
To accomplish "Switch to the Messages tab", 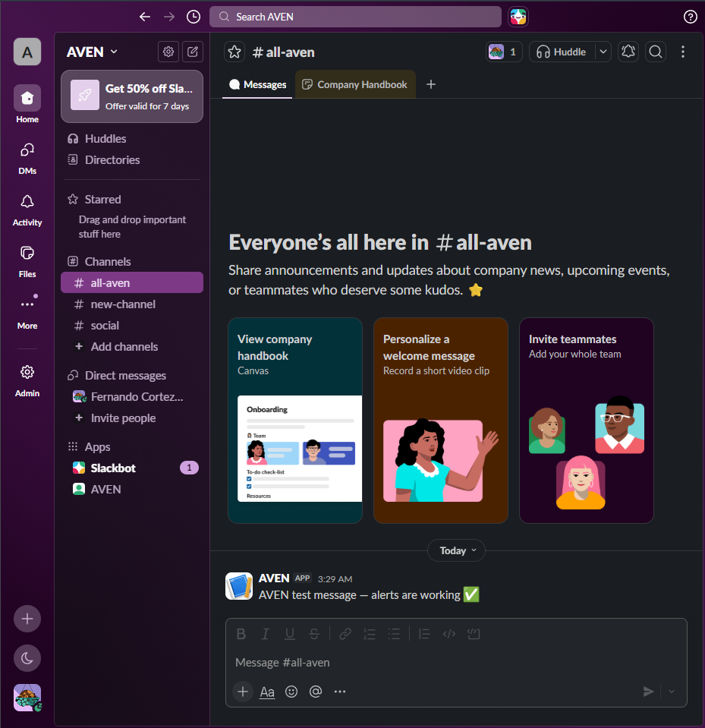I will [257, 84].
